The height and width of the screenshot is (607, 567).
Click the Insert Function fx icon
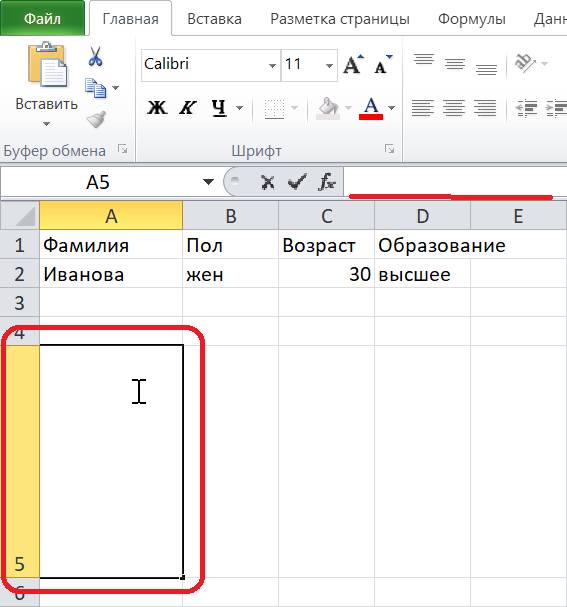(326, 182)
